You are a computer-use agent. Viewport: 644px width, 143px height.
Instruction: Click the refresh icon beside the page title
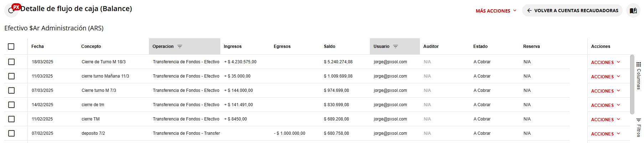pos(10,11)
